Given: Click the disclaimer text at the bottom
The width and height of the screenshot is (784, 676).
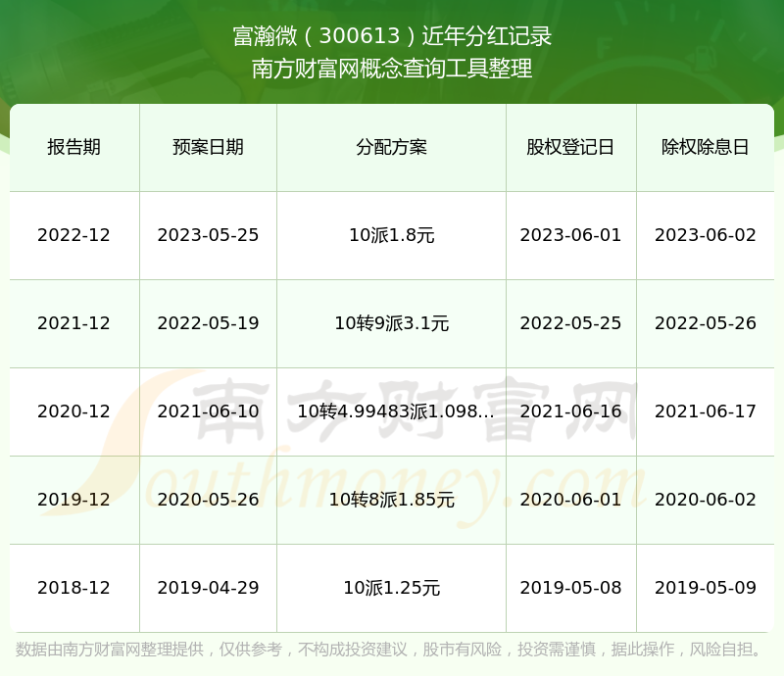Looking at the screenshot, I should 389,650.
